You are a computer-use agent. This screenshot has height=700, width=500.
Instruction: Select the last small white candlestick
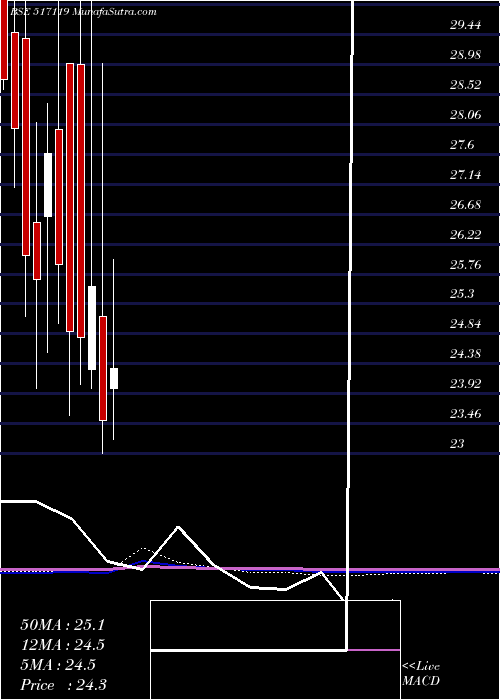point(114,379)
